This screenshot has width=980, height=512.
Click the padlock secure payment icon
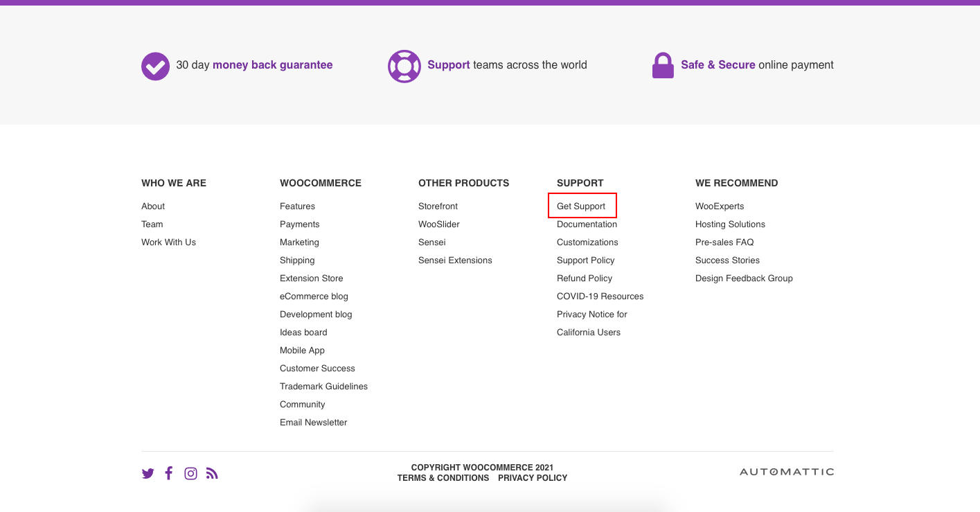(663, 66)
